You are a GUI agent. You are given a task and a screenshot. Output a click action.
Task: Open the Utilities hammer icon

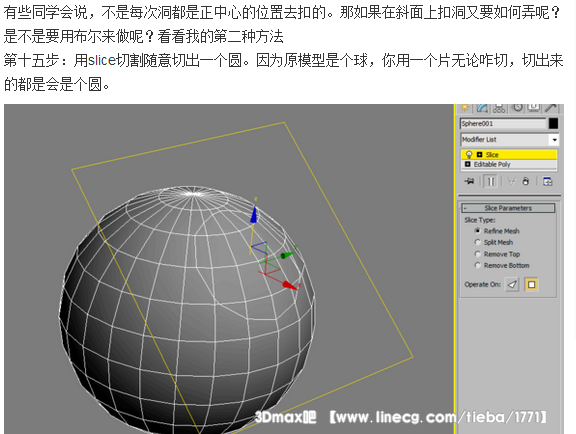coord(551,107)
